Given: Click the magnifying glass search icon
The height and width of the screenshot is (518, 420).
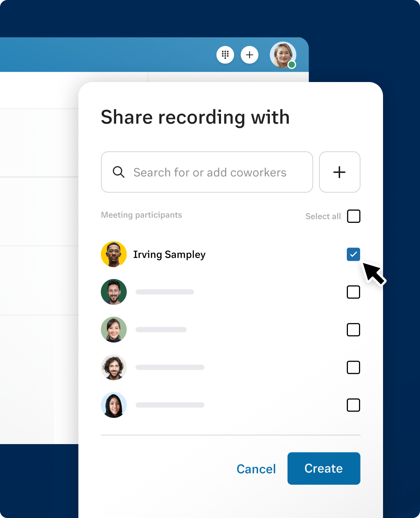Looking at the screenshot, I should tap(119, 172).
